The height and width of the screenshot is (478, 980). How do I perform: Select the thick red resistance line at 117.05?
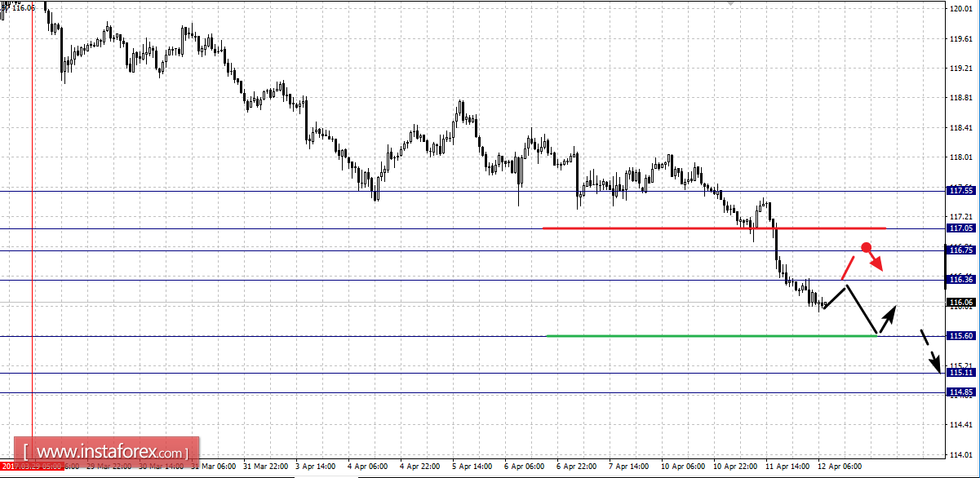pos(714,228)
